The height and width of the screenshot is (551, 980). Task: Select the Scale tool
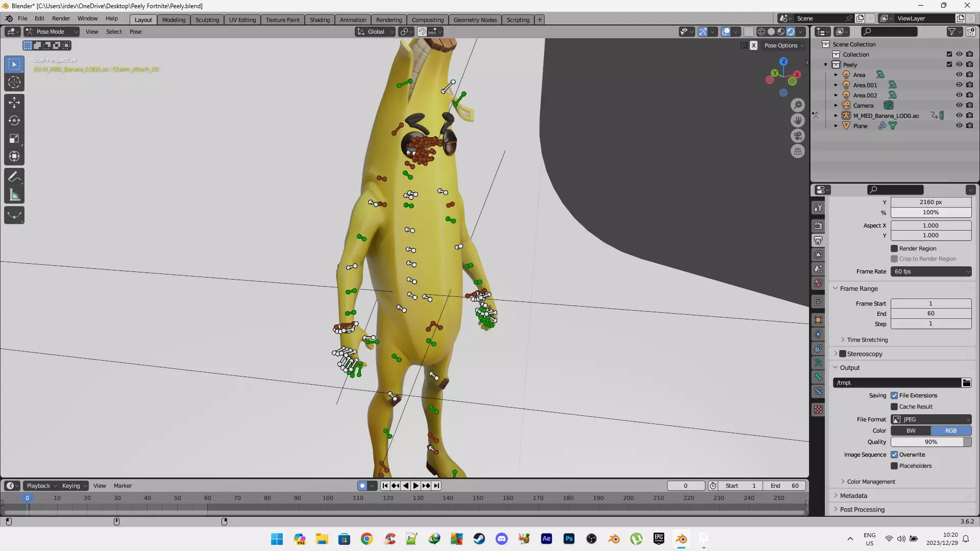[x=14, y=138]
